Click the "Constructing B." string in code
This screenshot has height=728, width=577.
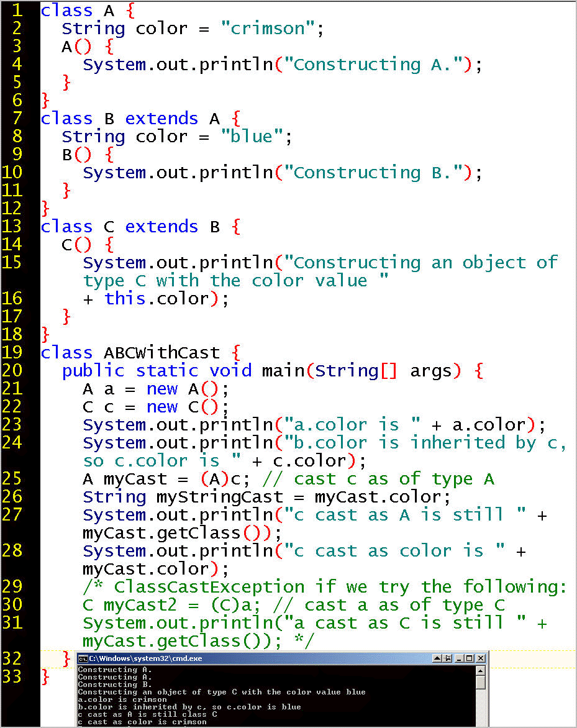pyautogui.click(x=373, y=173)
